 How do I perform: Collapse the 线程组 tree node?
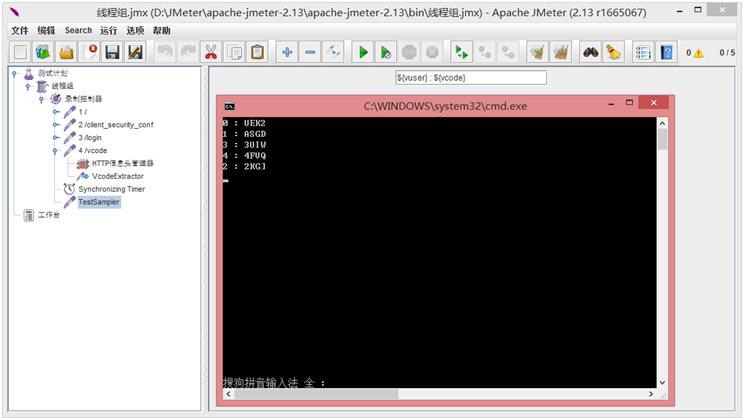coord(28,86)
